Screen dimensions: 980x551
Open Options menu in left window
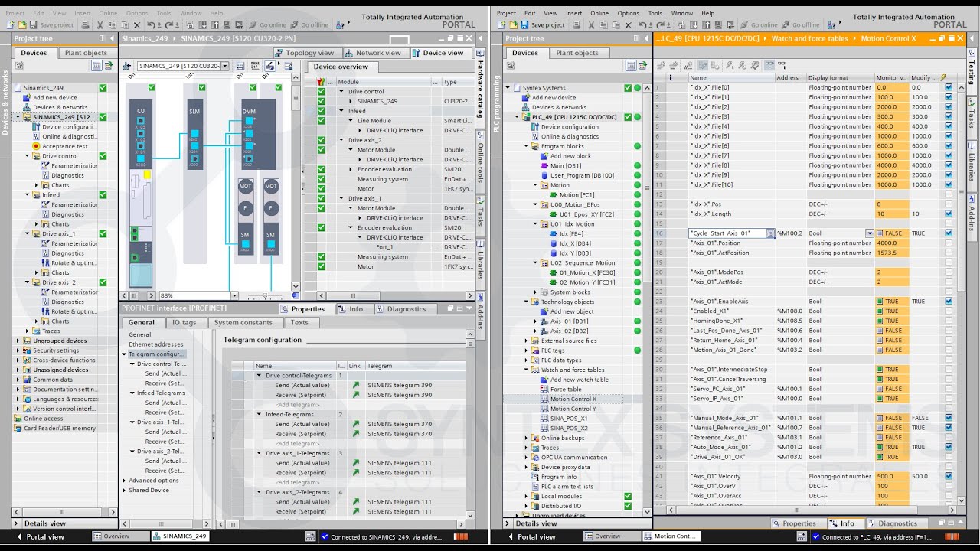pos(137,13)
